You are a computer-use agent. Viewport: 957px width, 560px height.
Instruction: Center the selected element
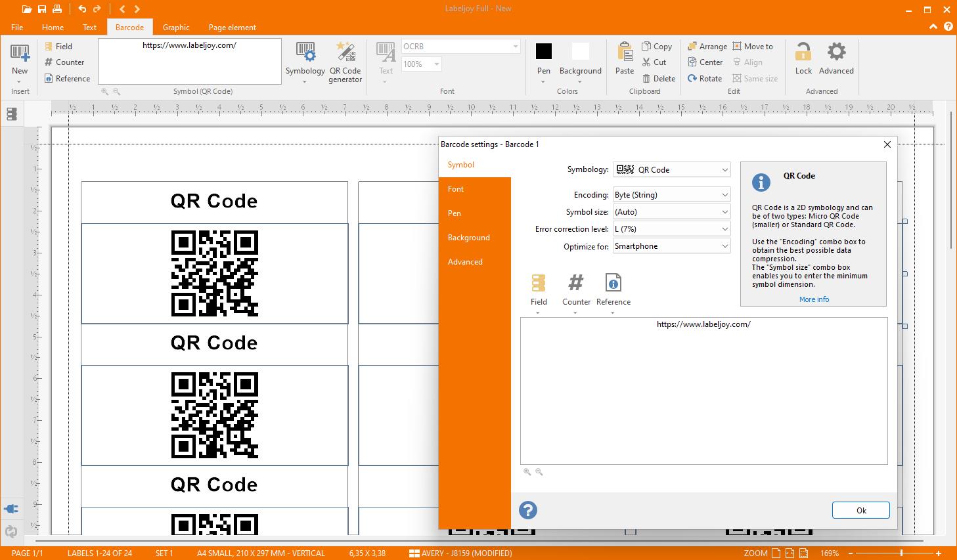click(x=705, y=62)
